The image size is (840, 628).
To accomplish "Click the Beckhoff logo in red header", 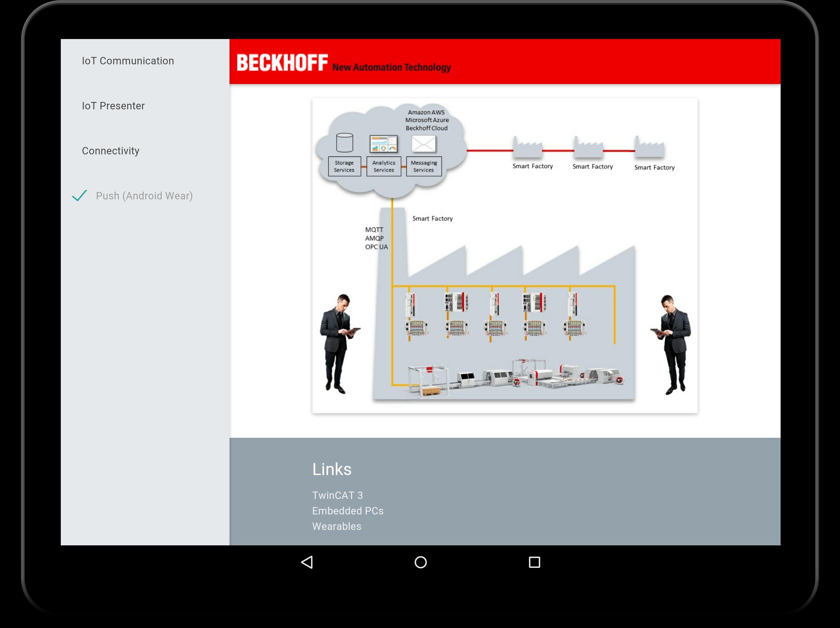I will click(x=282, y=63).
